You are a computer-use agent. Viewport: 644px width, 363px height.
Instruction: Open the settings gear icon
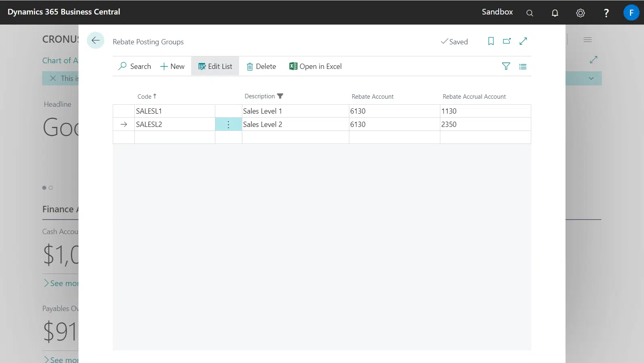(580, 13)
